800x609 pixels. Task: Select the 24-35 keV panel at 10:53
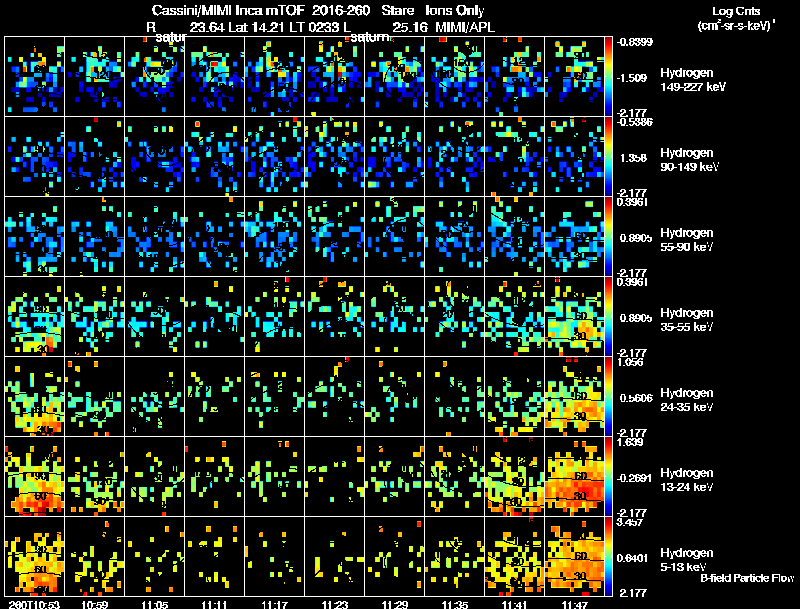pos(35,397)
